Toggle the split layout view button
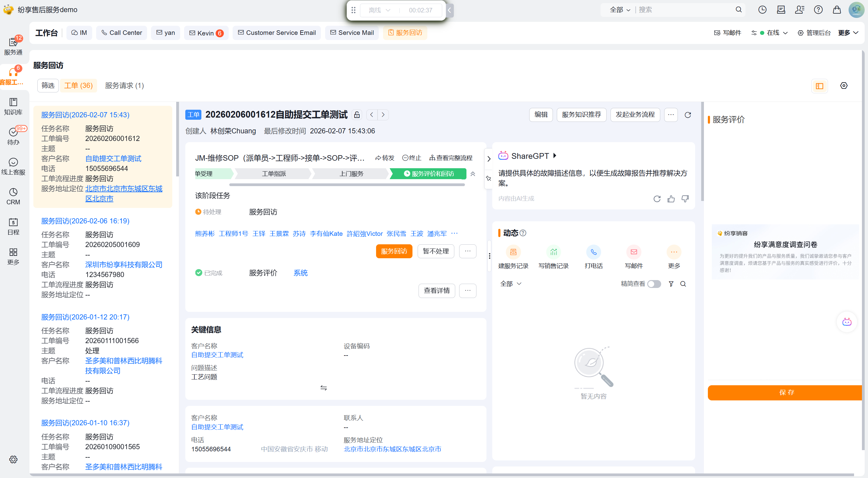The width and height of the screenshot is (868, 478). point(819,86)
